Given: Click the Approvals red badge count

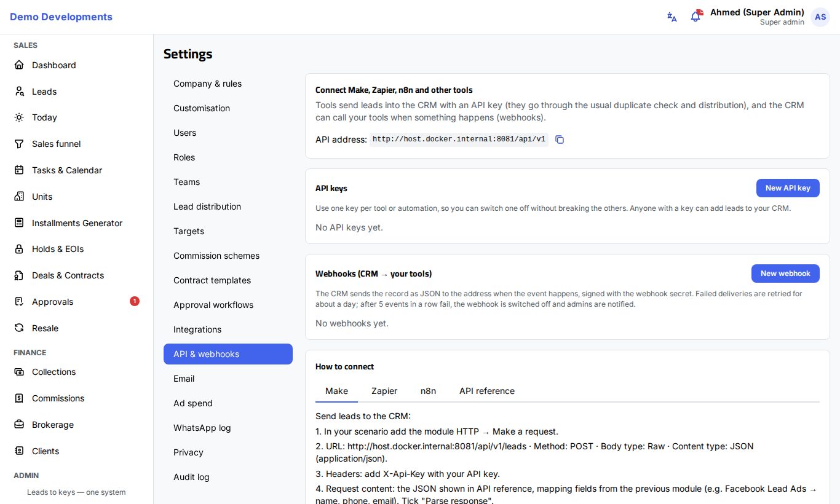Looking at the screenshot, I should click(135, 301).
